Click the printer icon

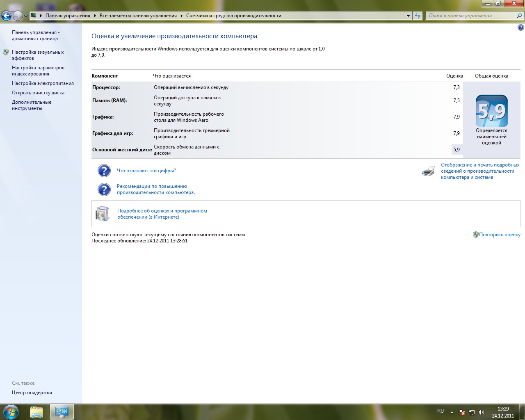(428, 171)
